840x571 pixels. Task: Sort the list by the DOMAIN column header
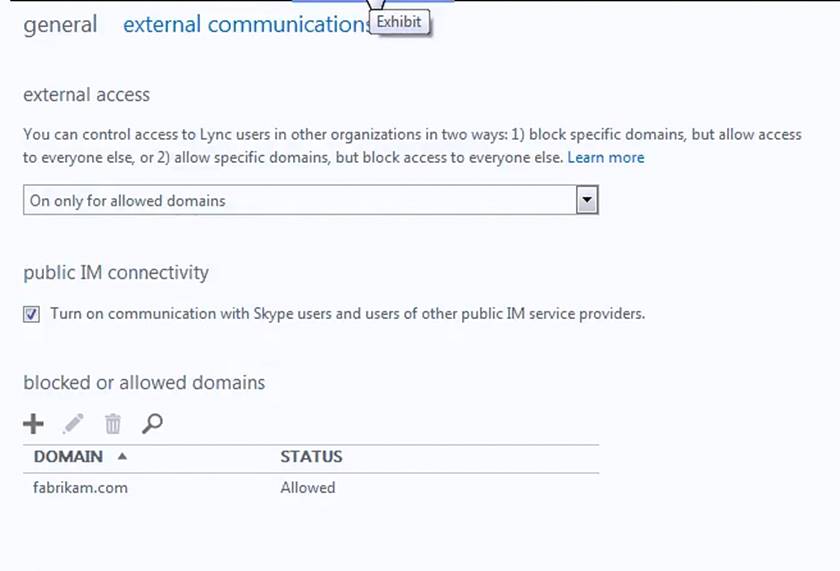[68, 457]
